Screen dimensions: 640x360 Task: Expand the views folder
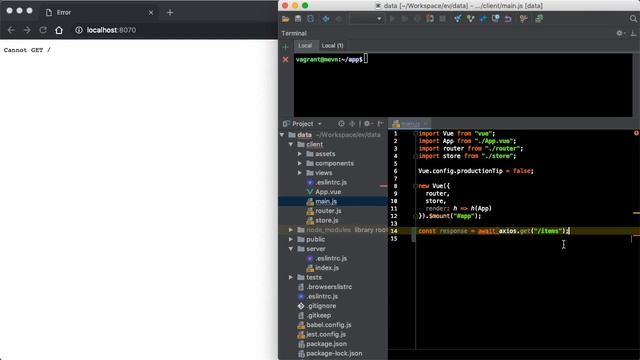[x=300, y=173]
